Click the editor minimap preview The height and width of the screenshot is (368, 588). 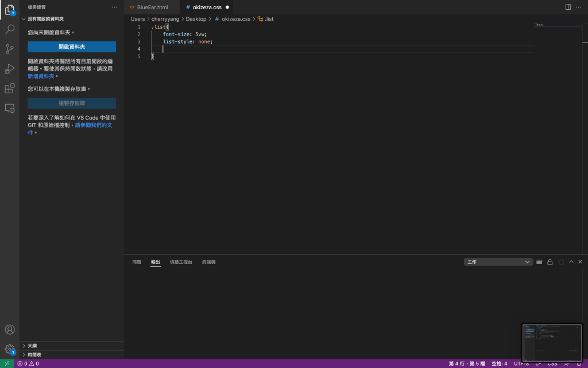[x=558, y=25]
